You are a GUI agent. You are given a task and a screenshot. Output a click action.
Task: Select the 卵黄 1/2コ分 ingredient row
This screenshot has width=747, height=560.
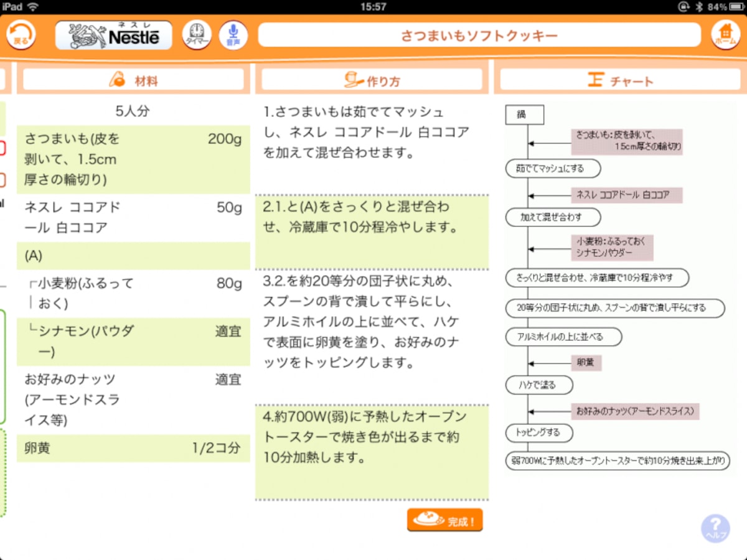133,448
